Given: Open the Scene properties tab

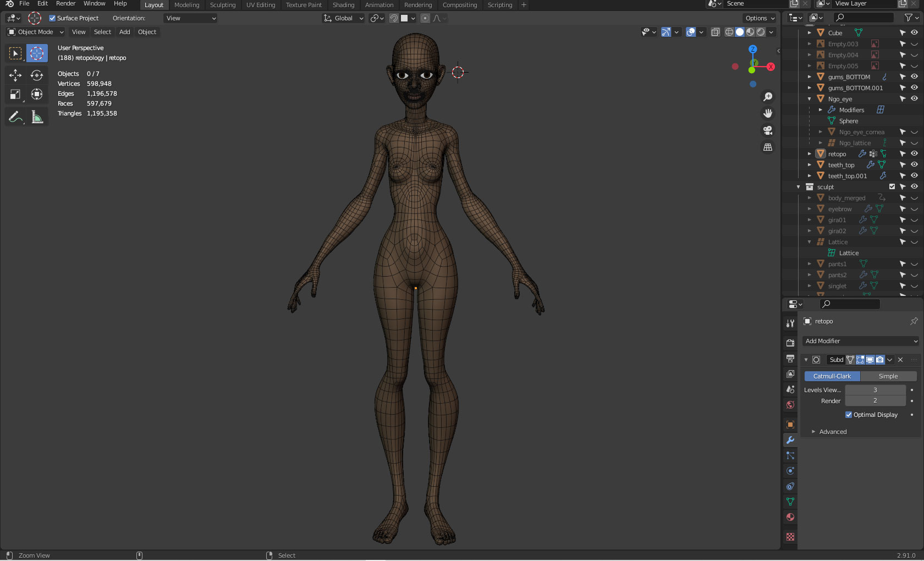Looking at the screenshot, I should coord(790,389).
